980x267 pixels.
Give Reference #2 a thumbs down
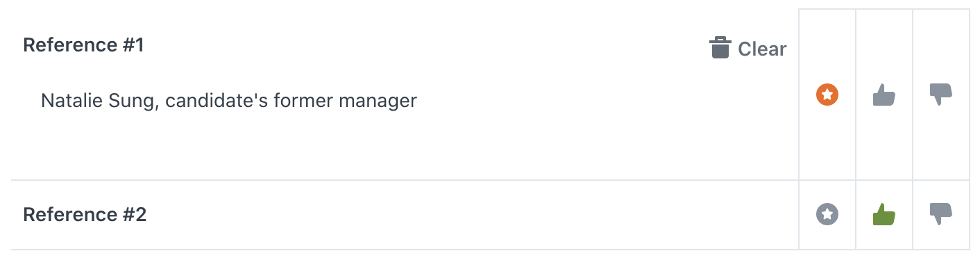pos(941,214)
